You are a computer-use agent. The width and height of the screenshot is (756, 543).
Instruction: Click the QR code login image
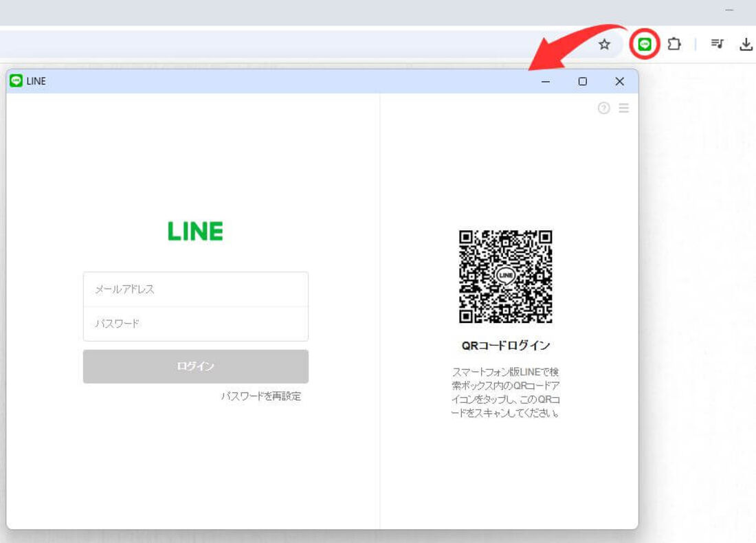coord(505,276)
